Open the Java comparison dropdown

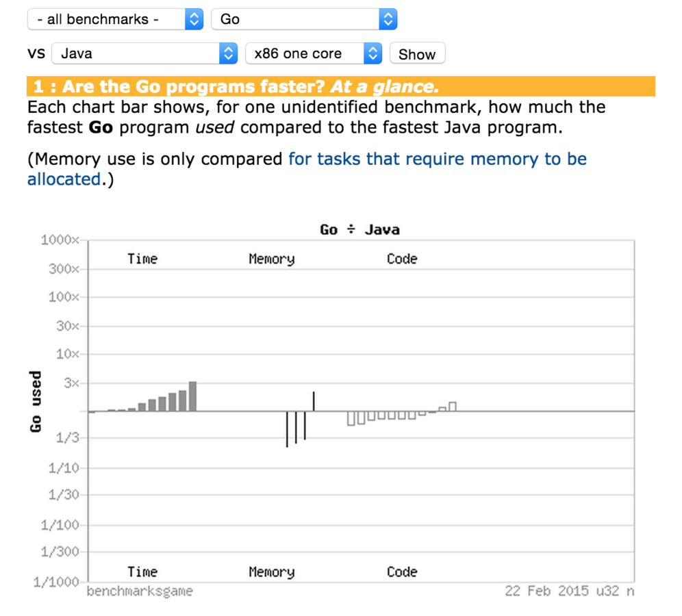(144, 53)
